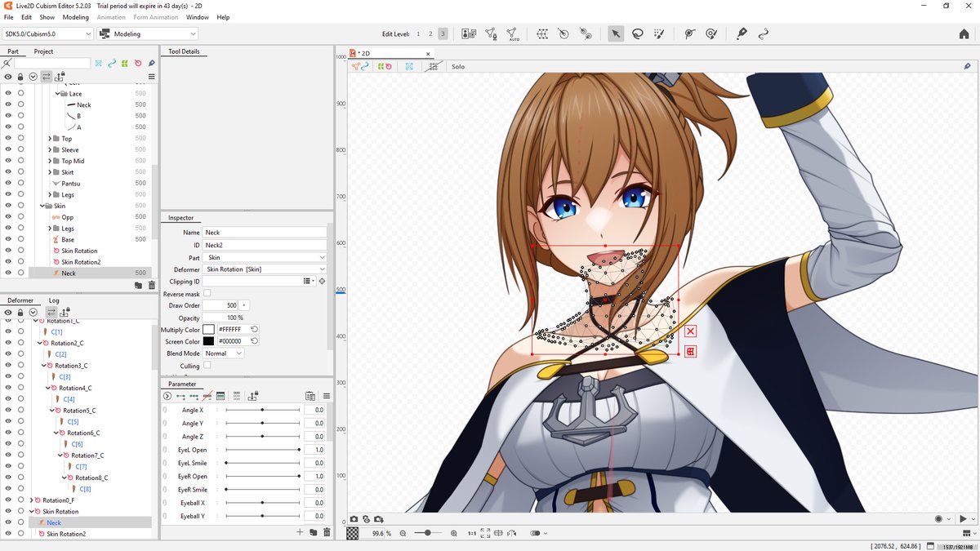The image size is (980, 551).
Task: Select the Brush selection tool
Action: [x=659, y=33]
